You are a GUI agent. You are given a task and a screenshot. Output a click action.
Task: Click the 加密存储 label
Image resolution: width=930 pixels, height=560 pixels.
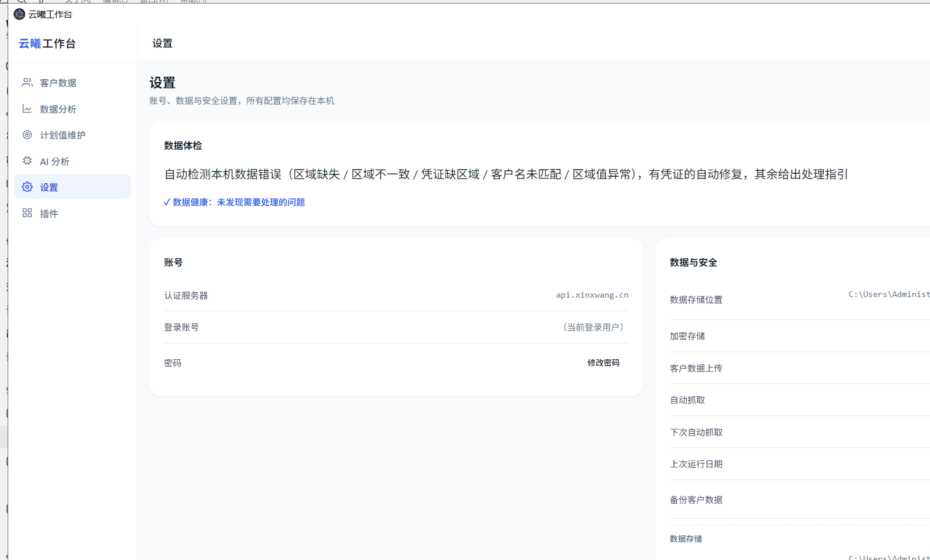click(687, 336)
